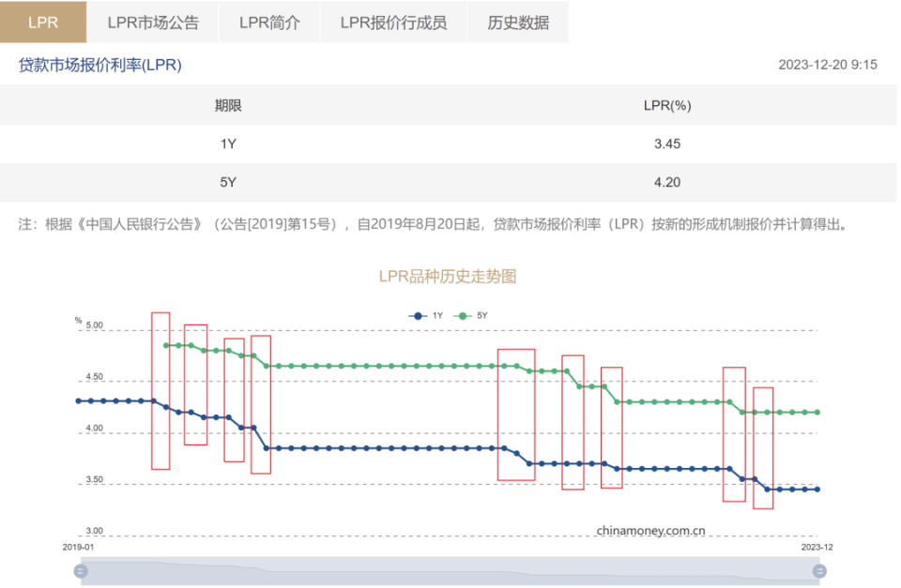
Task: Open the LPR市场公告 tab
Action: (153, 23)
